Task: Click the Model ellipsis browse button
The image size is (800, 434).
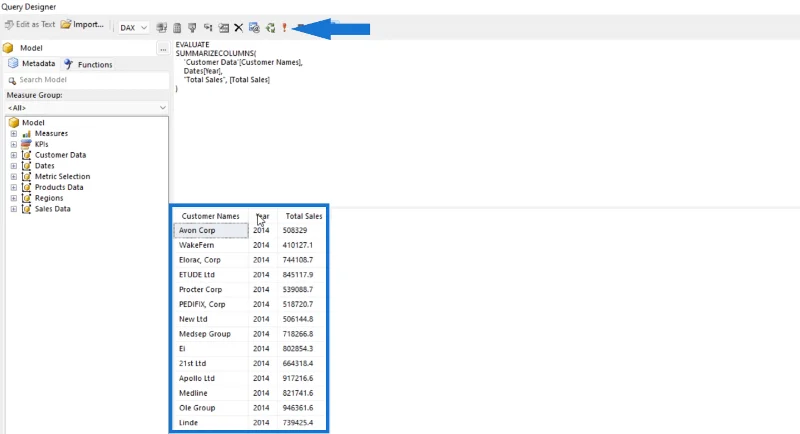Action: coord(163,48)
